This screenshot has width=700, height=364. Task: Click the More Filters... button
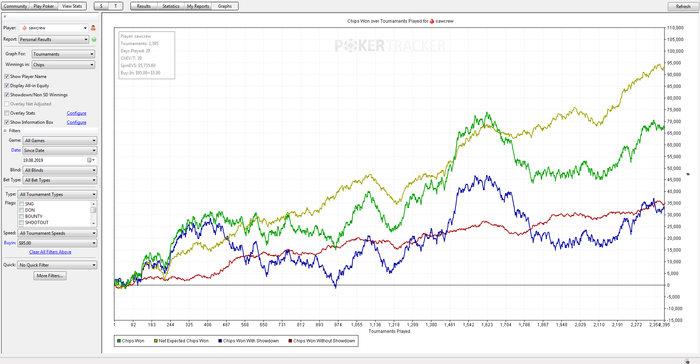pos(50,276)
